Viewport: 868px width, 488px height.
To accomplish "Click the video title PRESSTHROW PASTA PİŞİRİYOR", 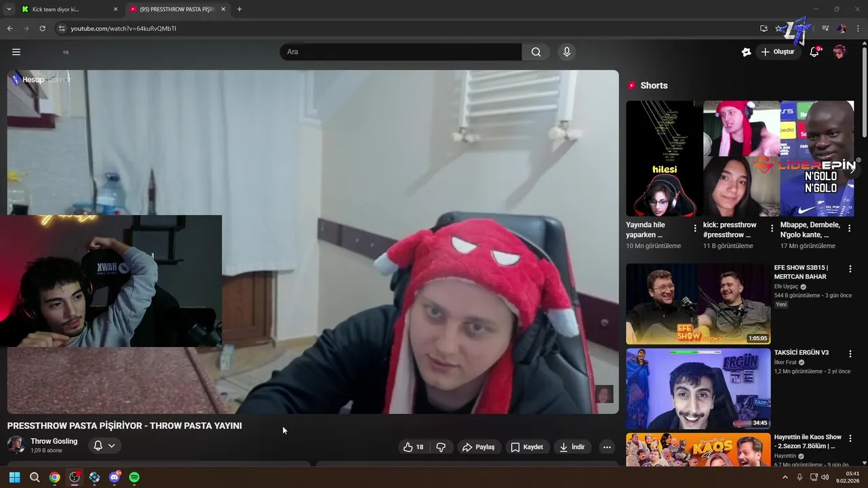I will (x=124, y=426).
